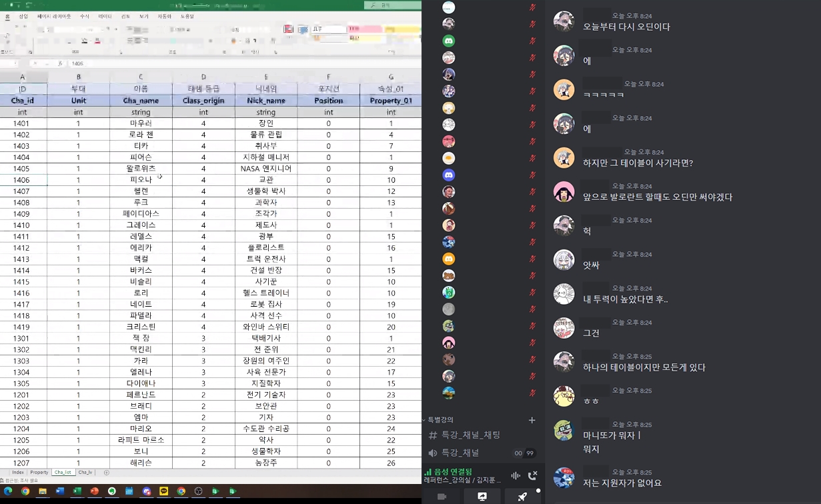Switch to Excel via taskbar icon

click(77, 491)
